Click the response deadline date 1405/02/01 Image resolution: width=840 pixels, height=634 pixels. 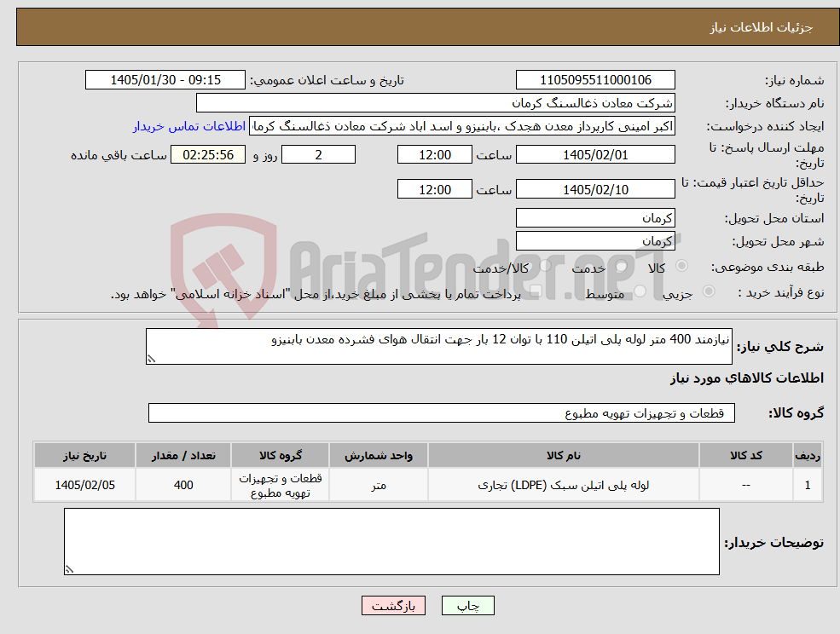[x=595, y=155]
